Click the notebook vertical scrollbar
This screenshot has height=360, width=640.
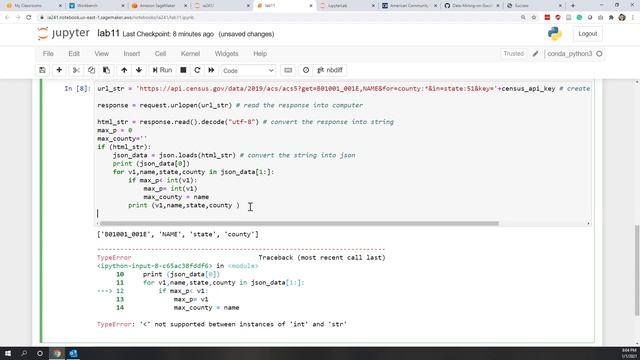tap(637, 270)
